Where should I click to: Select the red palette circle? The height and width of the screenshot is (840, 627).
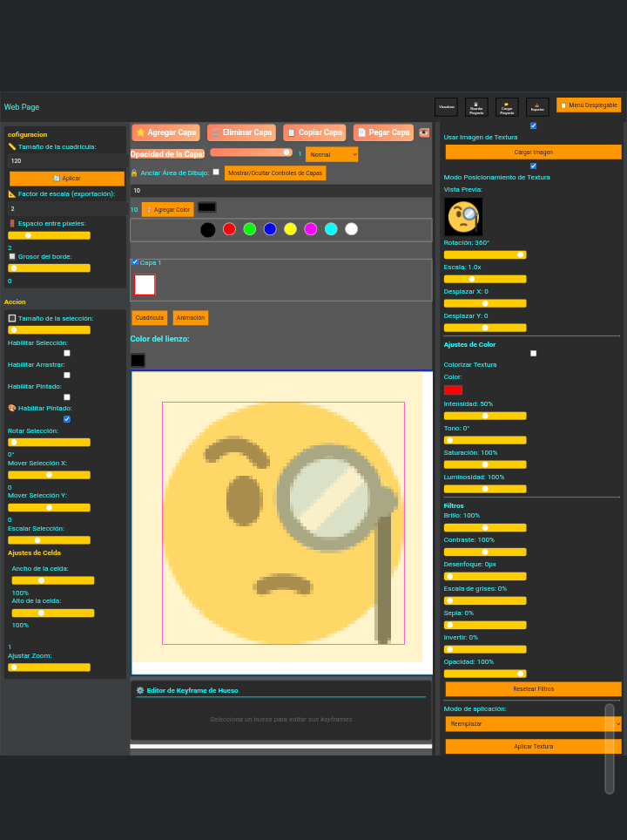tap(229, 229)
